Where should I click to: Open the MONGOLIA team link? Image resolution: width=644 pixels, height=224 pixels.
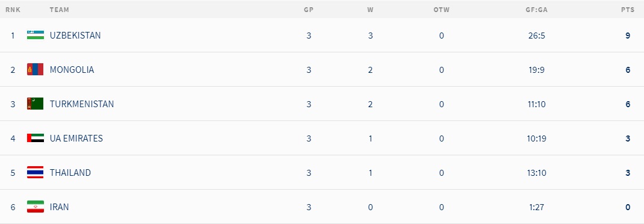pyautogui.click(x=72, y=70)
